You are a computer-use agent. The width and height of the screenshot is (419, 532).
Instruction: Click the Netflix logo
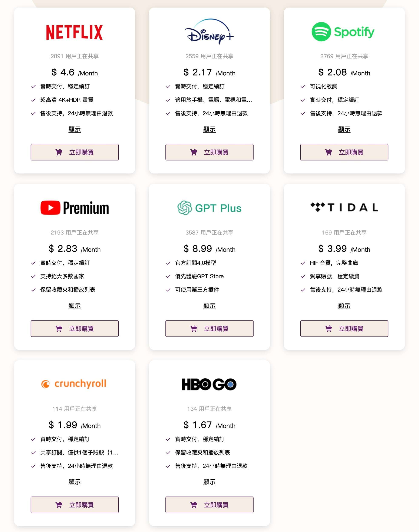point(74,32)
